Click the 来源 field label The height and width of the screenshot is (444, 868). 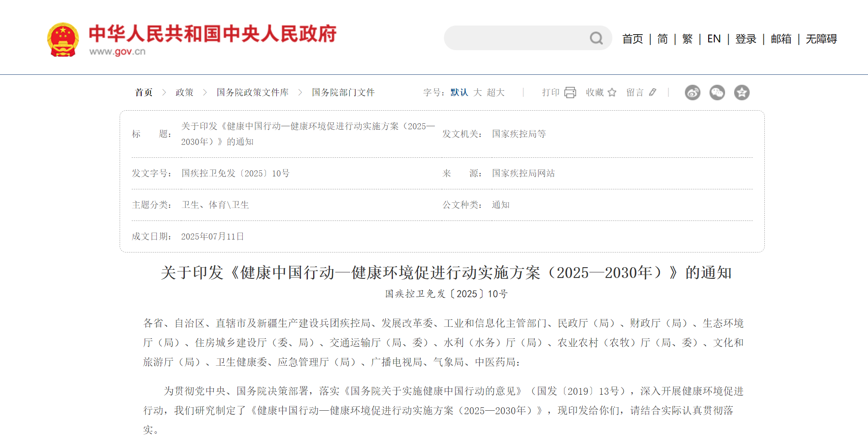[x=462, y=173]
